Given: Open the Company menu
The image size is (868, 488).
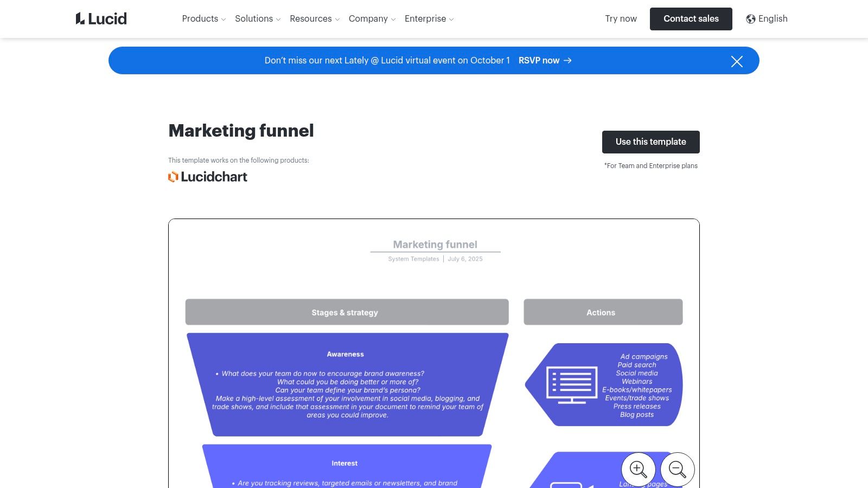Looking at the screenshot, I should [372, 18].
